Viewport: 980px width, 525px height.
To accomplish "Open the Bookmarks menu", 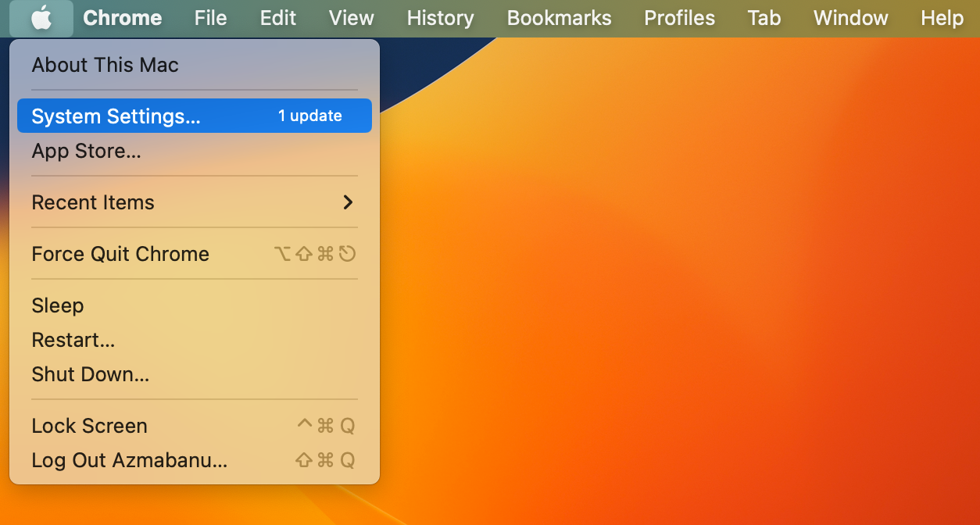I will pos(559,17).
